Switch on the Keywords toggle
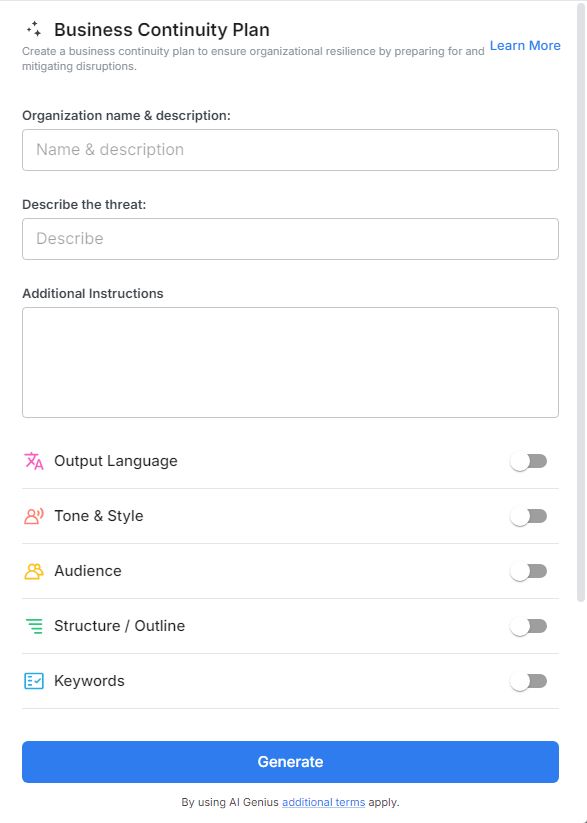Screen dimensions: 587x823 [x=529, y=680]
